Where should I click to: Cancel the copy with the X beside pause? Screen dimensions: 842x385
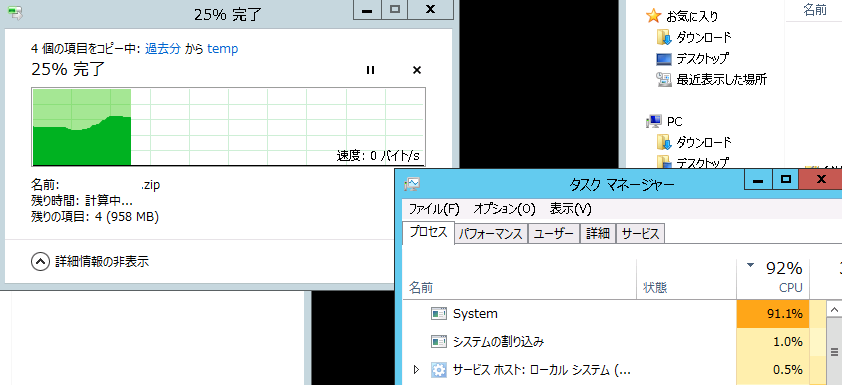pyautogui.click(x=417, y=70)
